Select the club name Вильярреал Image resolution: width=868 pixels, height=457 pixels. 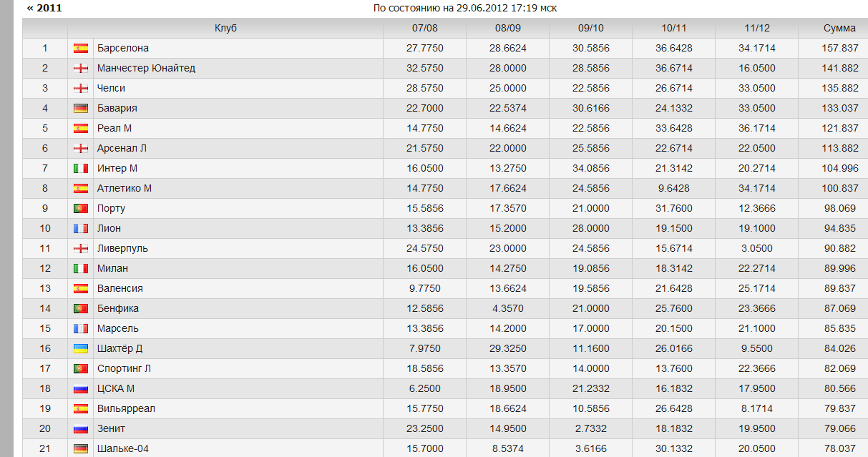[x=126, y=408]
